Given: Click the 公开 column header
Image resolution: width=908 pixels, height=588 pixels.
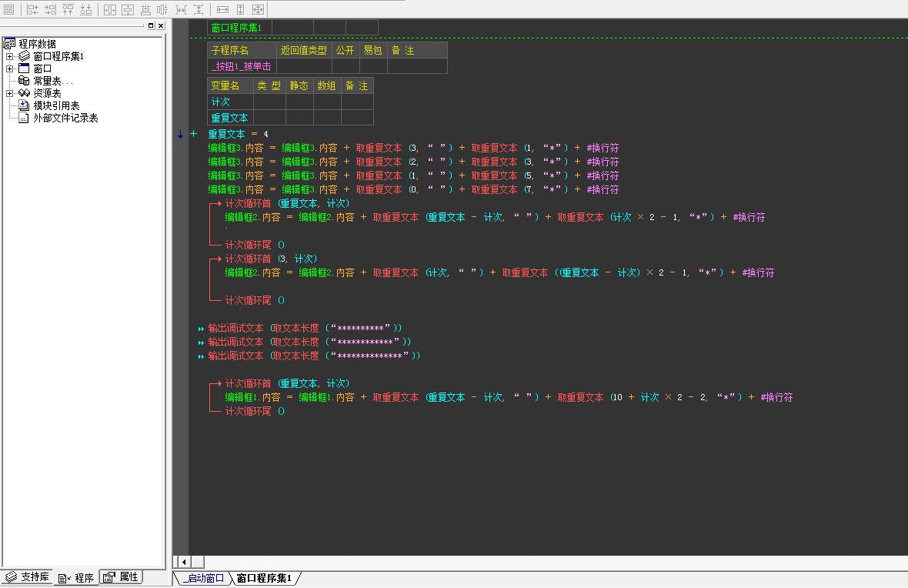Looking at the screenshot, I should pyautogui.click(x=346, y=50).
